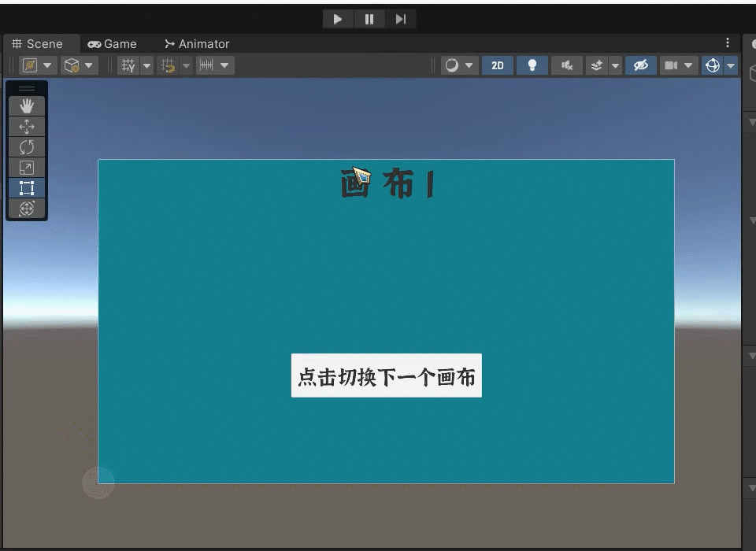The width and height of the screenshot is (756, 551).
Task: Open the handle rotation dropdown
Action: coord(89,65)
